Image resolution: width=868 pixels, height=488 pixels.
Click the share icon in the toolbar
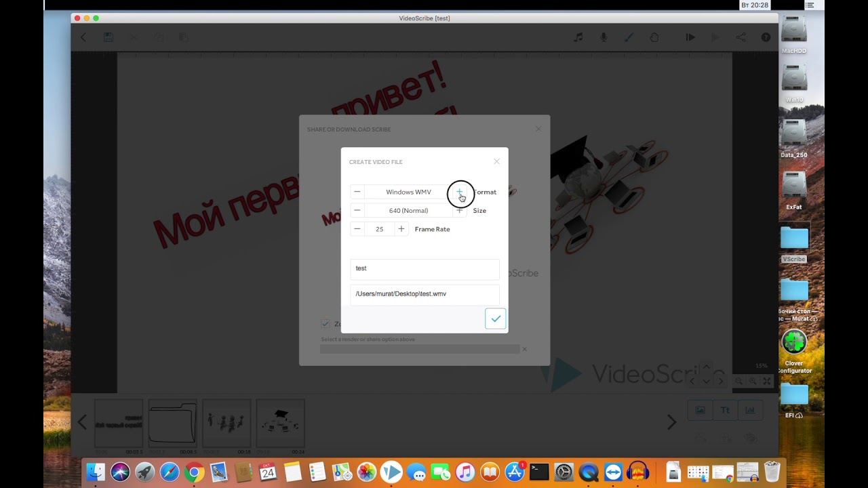coord(741,37)
